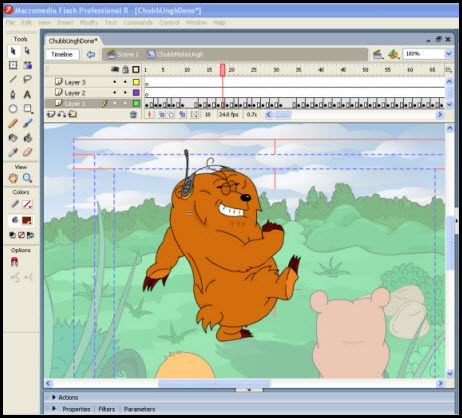462x418 pixels.
Task: Go to Scene 1 in edit bar
Action: 123,54
